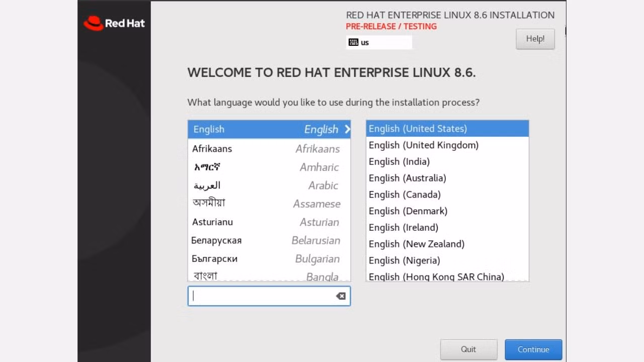Open the us keyboard layout indicator
Screen dimensions: 644x362
point(379,42)
